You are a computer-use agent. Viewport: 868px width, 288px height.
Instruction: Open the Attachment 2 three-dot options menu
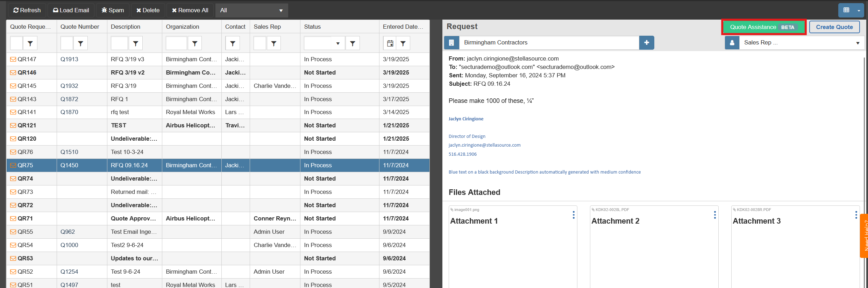tap(715, 215)
